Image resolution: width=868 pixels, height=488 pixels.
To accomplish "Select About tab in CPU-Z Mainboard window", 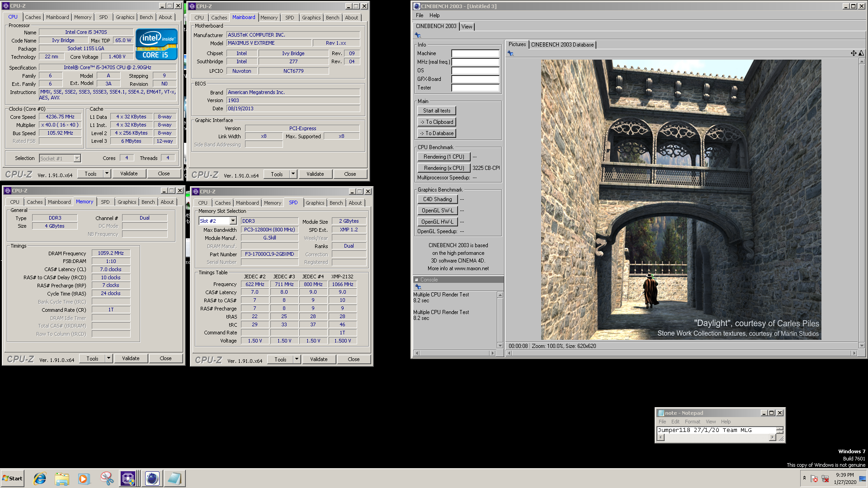I will 352,18.
